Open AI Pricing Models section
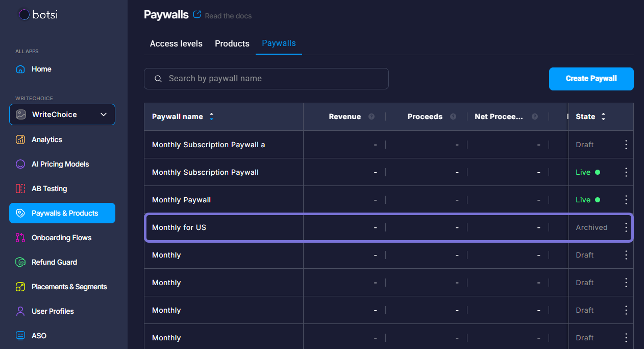This screenshot has width=644, height=349. [x=60, y=164]
